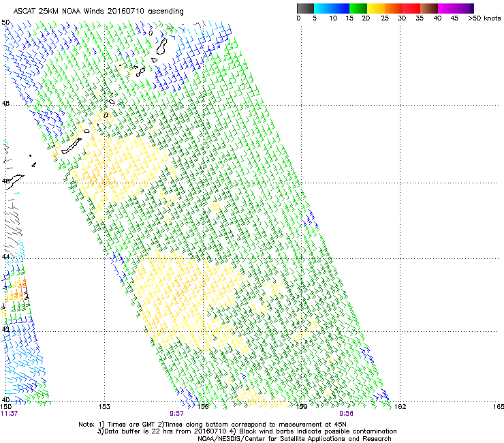This screenshot has height=443, width=504.
Task: Click the green 15-20 knots legend segment
Action: pyautogui.click(x=358, y=8)
